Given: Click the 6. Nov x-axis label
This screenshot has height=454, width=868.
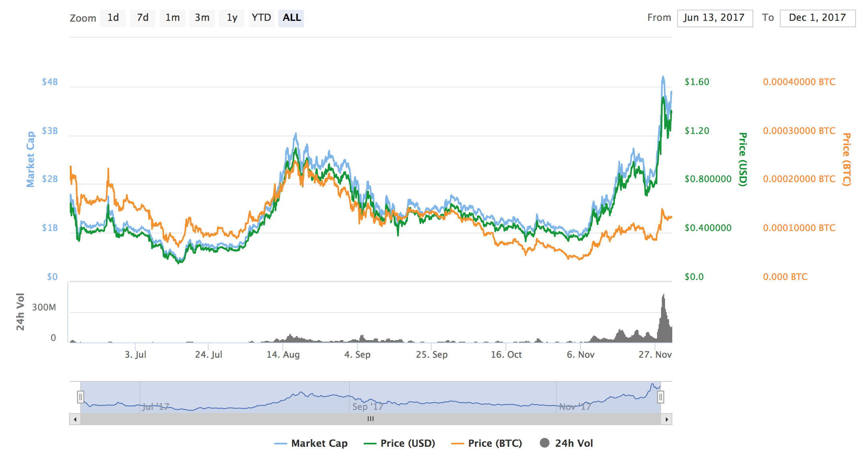Looking at the screenshot, I should 580,355.
